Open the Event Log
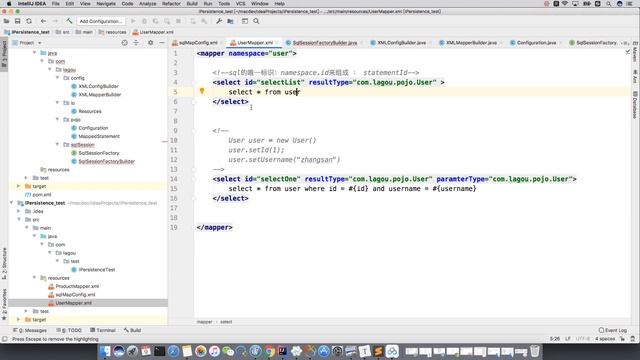This screenshot has width=640, height=360. [x=613, y=330]
